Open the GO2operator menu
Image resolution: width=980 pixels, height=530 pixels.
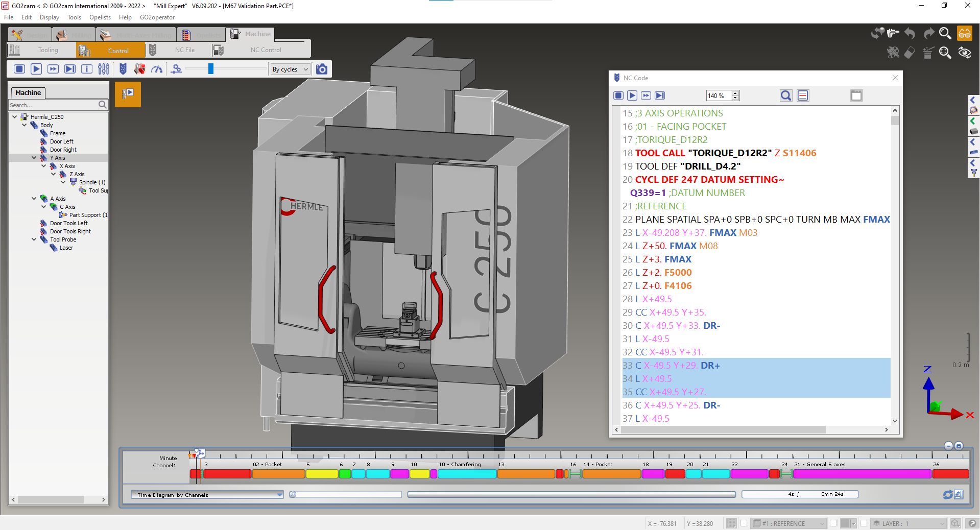[x=157, y=17]
